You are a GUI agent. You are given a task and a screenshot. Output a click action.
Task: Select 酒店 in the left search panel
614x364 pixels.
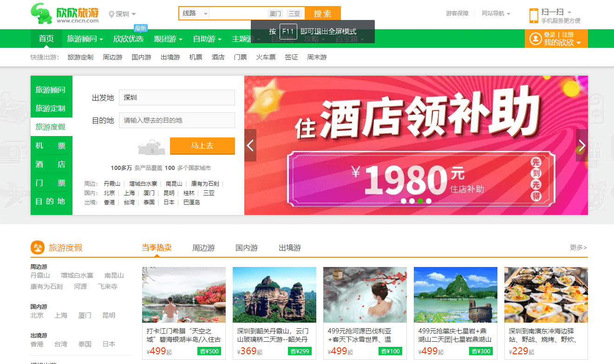(x=51, y=164)
